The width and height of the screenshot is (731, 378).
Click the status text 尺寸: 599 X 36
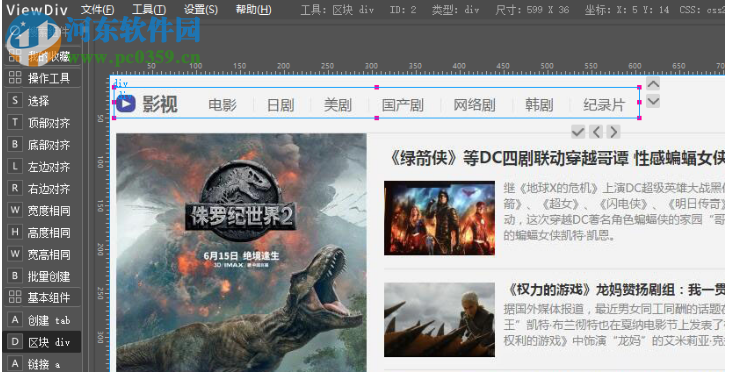click(532, 10)
